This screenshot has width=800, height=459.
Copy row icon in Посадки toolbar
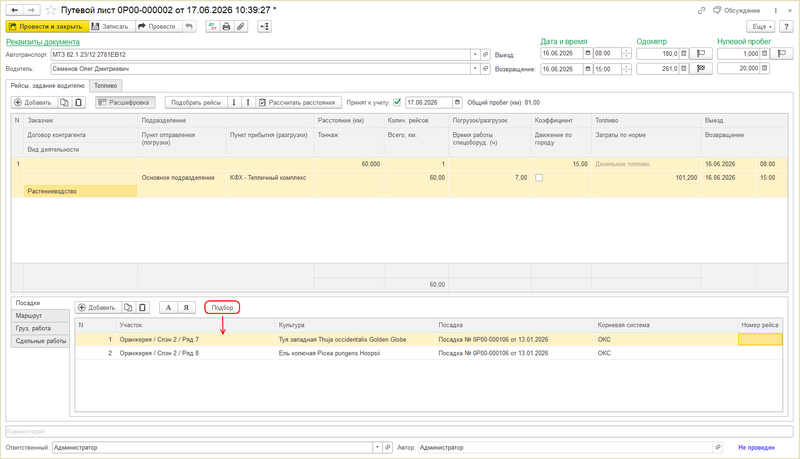pos(128,308)
